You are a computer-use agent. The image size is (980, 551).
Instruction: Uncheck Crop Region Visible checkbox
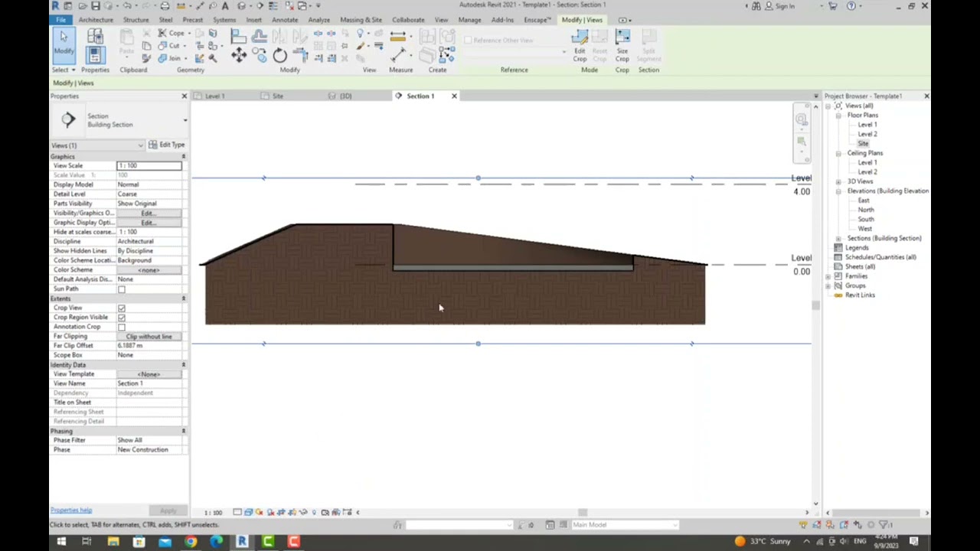coord(122,318)
